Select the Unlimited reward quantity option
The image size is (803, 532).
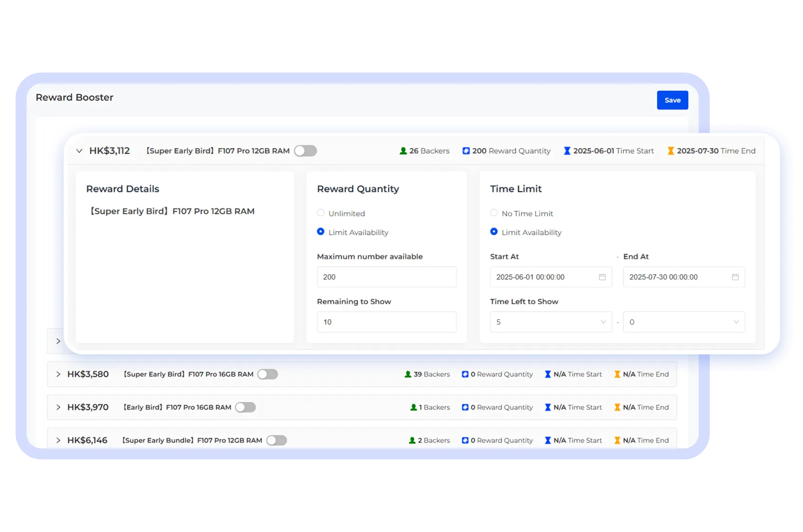[x=321, y=213]
